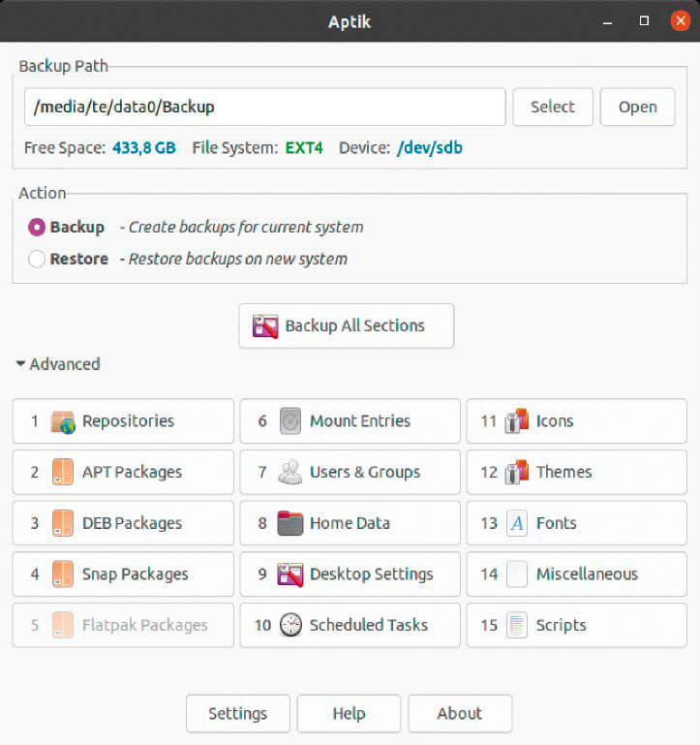
Task: Click the Desktop Settings icon
Action: [x=290, y=574]
